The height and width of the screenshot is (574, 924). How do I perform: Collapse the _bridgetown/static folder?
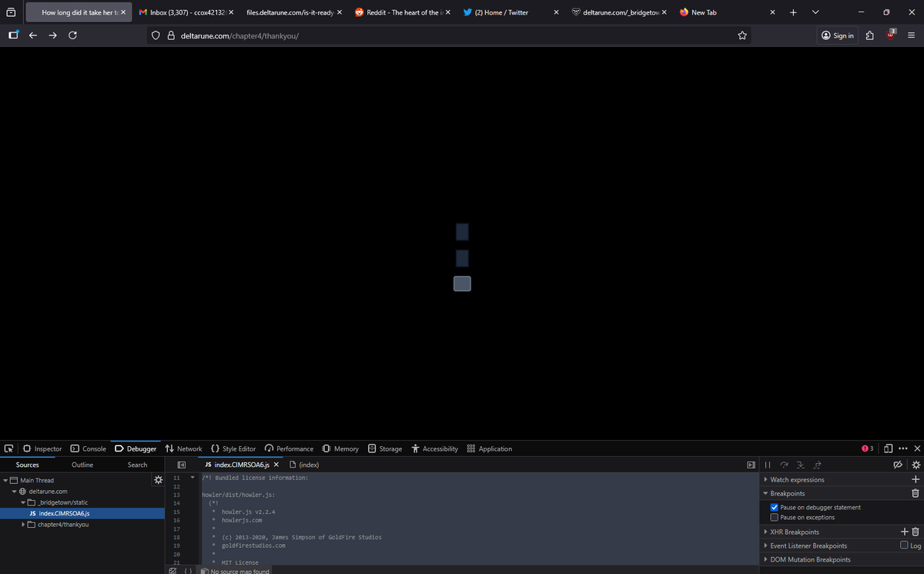(x=22, y=502)
